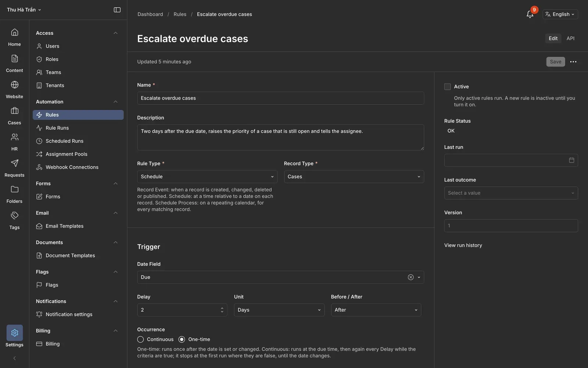Open Users in Access menu
This screenshot has height=368, width=588.
tap(78, 46)
